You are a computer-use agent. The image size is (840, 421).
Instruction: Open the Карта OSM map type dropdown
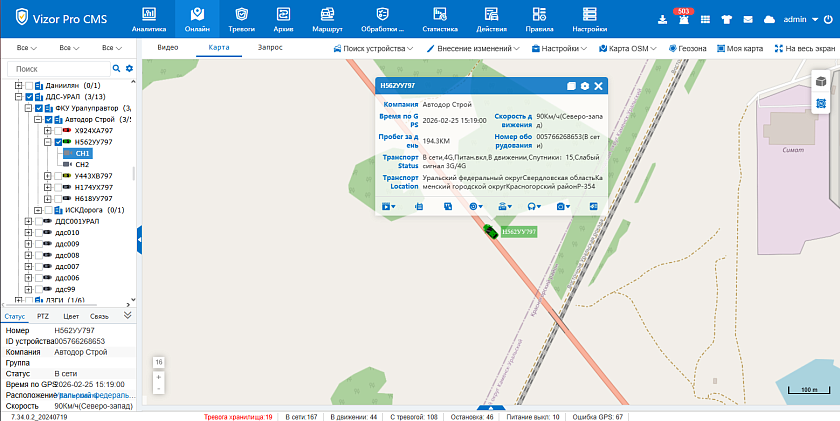point(630,48)
